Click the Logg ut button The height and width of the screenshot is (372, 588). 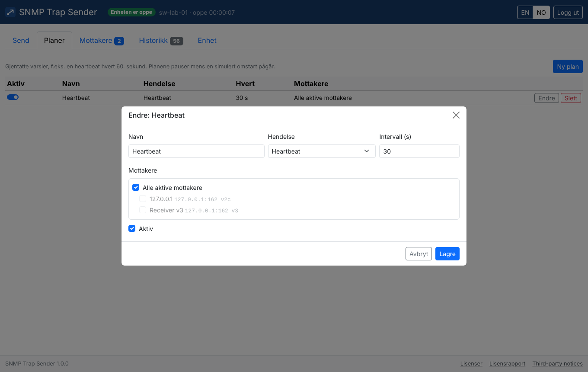pyautogui.click(x=568, y=13)
